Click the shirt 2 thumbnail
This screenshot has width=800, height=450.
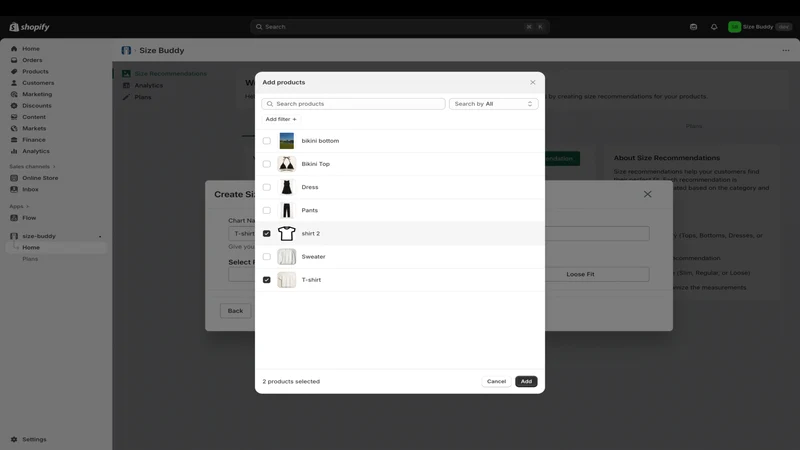[286, 234]
